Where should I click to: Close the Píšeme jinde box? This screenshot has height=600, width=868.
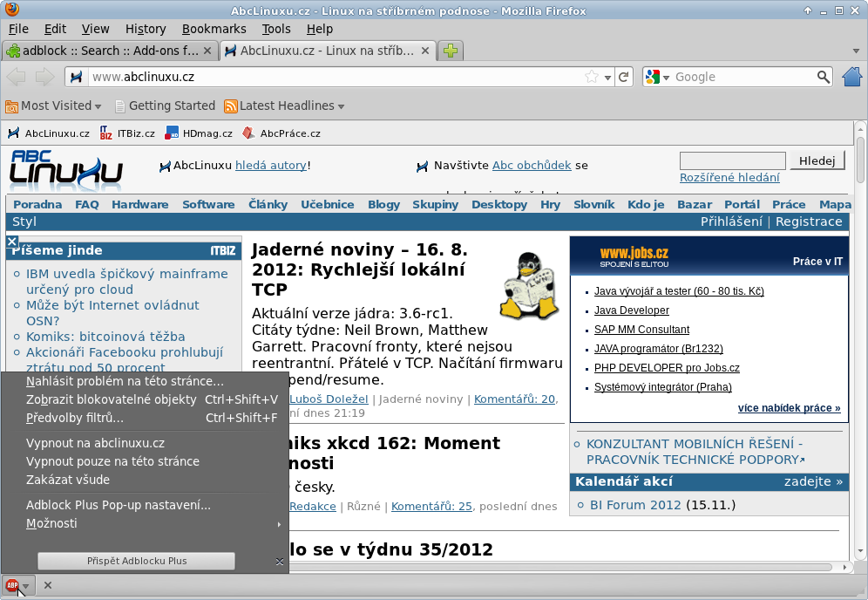[x=12, y=242]
